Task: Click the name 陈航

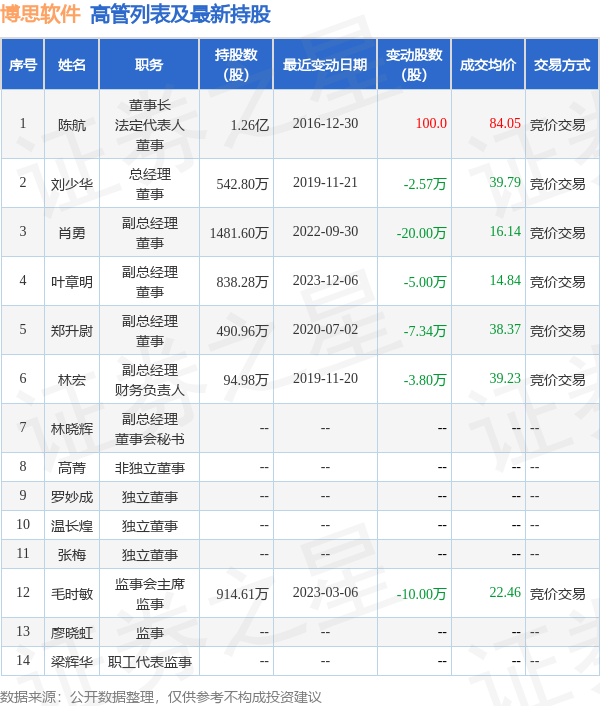Action: [72, 125]
